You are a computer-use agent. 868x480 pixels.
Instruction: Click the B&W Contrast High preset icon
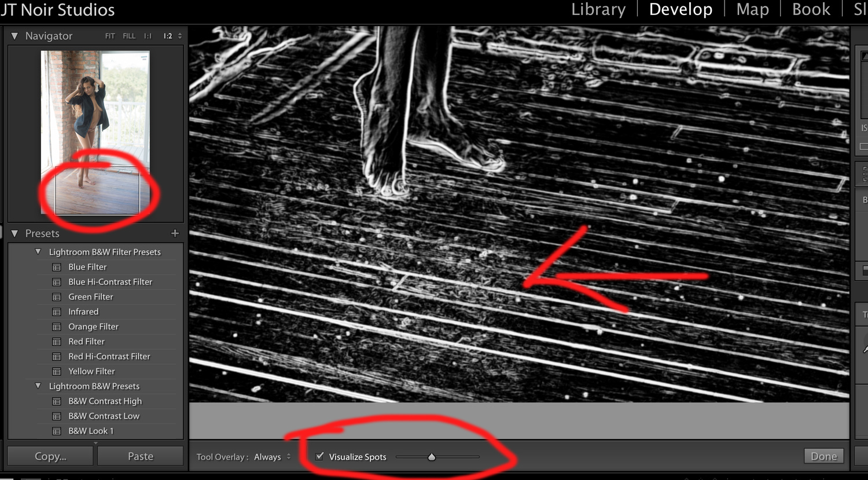coord(57,401)
